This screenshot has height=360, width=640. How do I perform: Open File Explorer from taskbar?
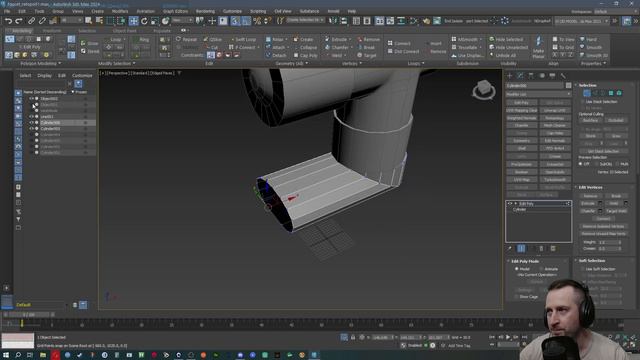(x=43, y=355)
